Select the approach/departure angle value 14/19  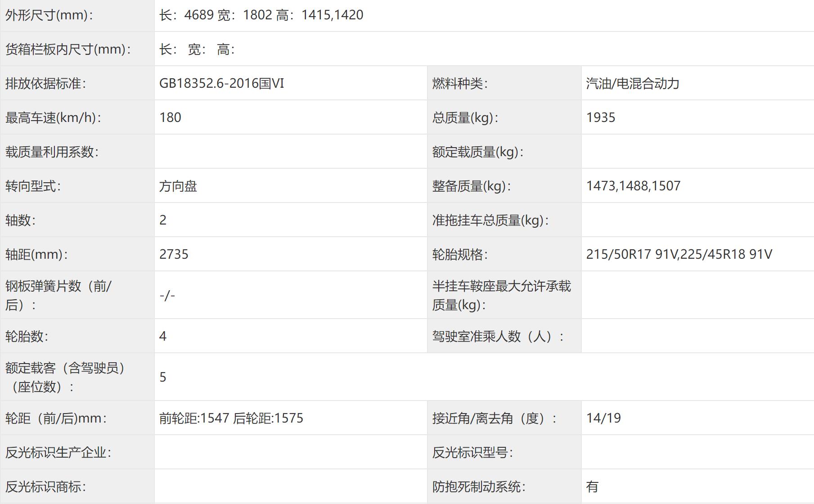point(603,418)
